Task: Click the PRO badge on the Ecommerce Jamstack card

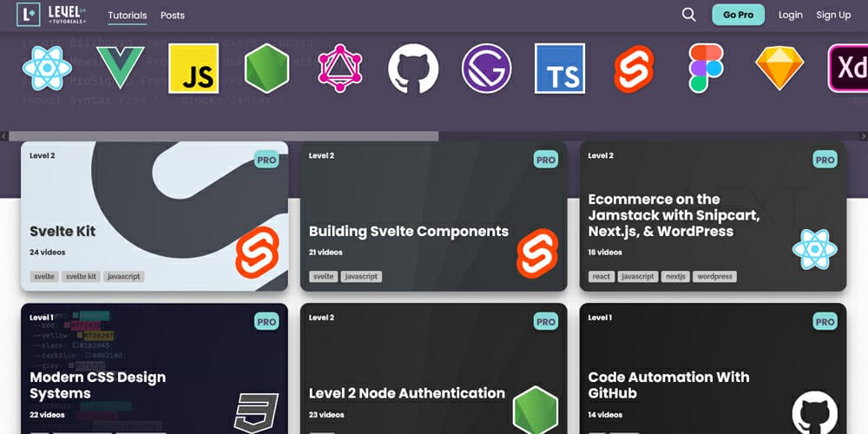Action: (825, 160)
